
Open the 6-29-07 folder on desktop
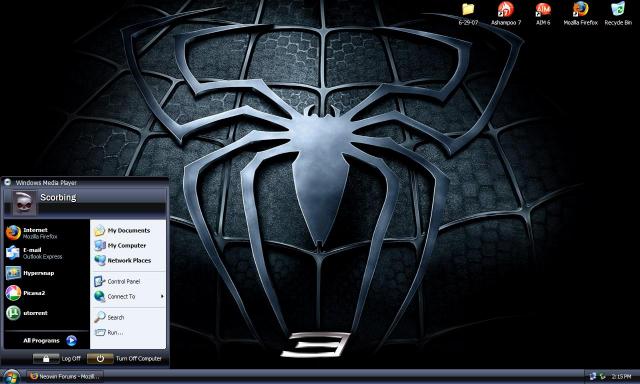[468, 13]
